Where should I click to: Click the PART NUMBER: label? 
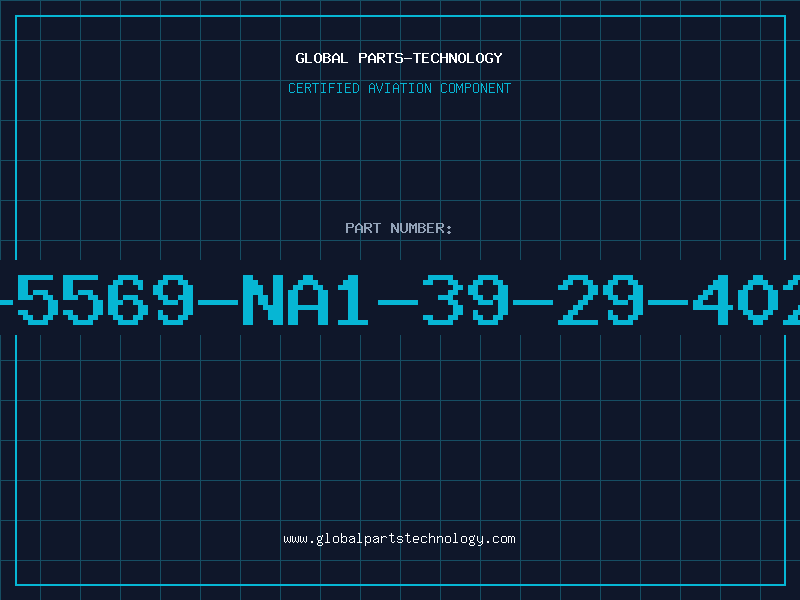click(x=399, y=228)
